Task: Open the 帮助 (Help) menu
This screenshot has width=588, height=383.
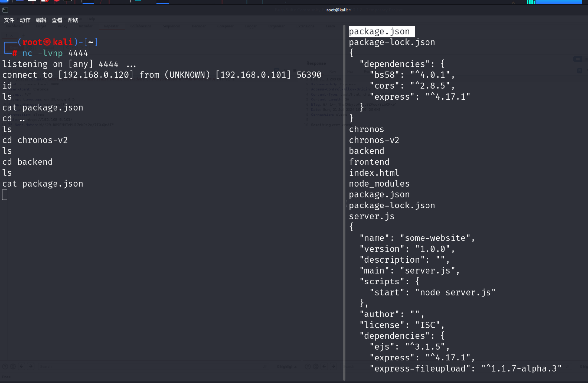Action: pos(73,20)
